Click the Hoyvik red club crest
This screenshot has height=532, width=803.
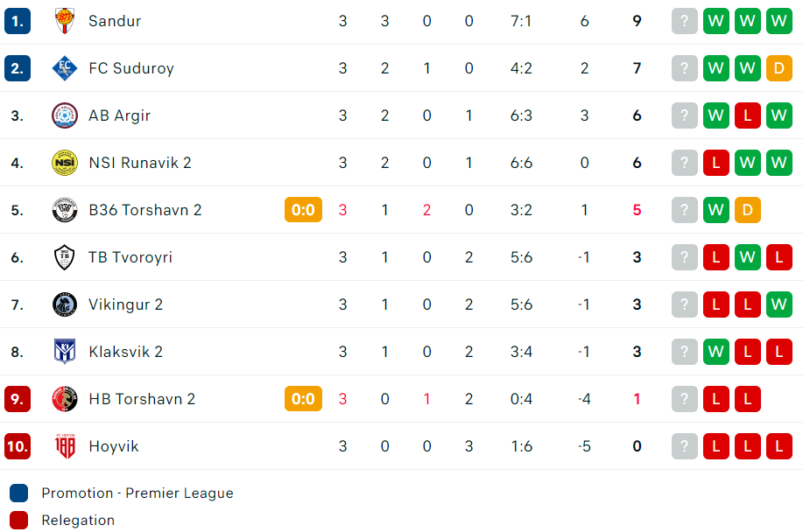[x=65, y=446]
